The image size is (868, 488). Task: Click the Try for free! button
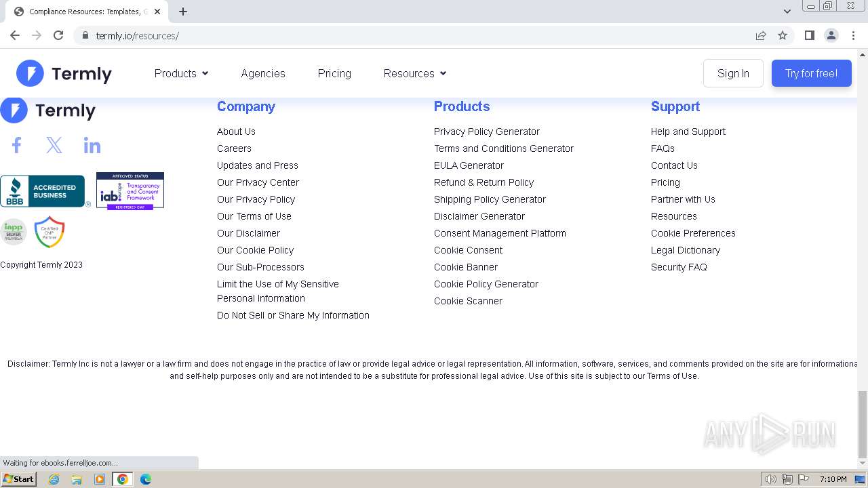811,73
